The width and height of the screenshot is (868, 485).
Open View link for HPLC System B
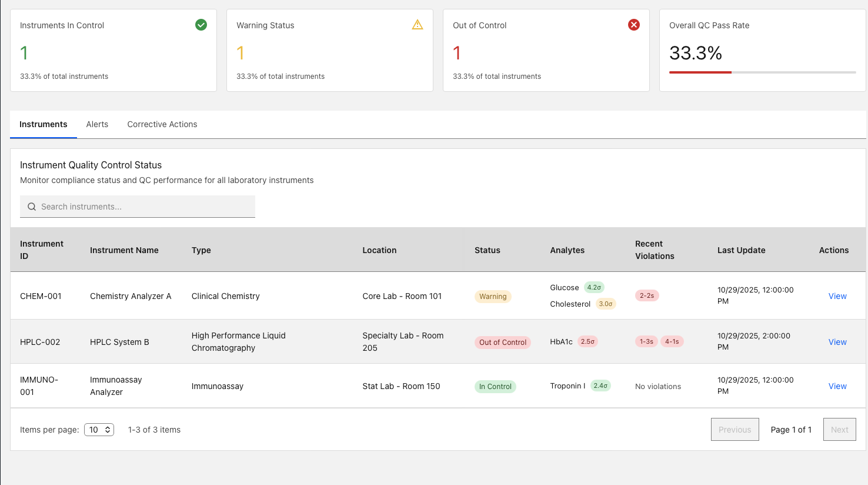pyautogui.click(x=837, y=342)
